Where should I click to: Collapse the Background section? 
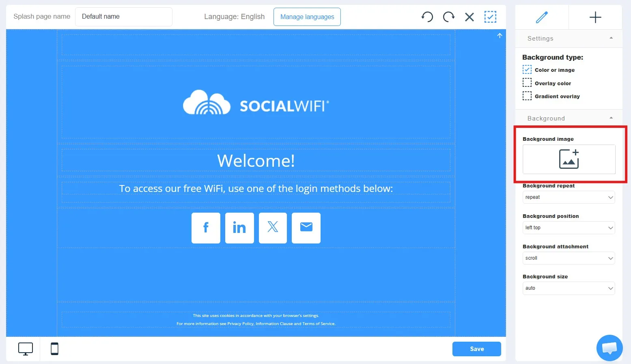coord(569,118)
